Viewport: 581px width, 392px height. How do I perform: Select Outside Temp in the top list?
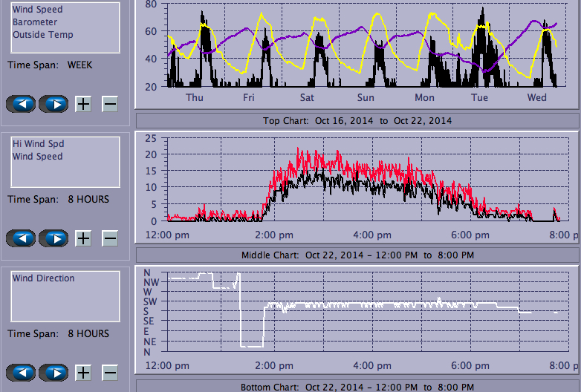click(42, 35)
